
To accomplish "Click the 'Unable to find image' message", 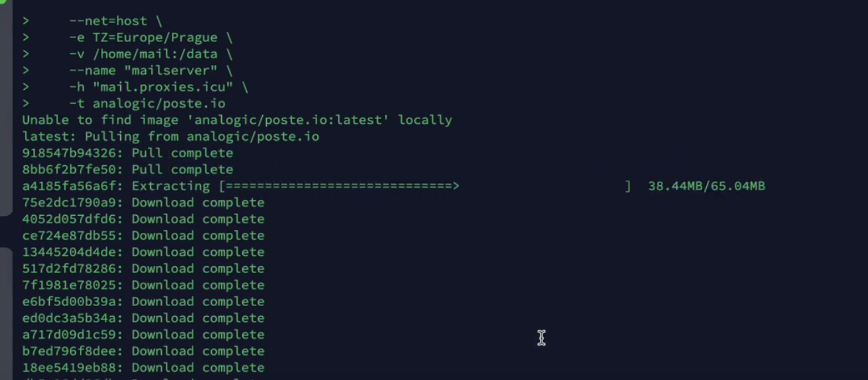I will [237, 120].
